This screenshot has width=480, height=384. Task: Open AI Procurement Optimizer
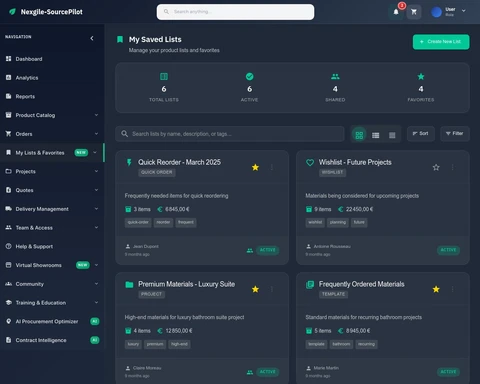click(x=52, y=321)
